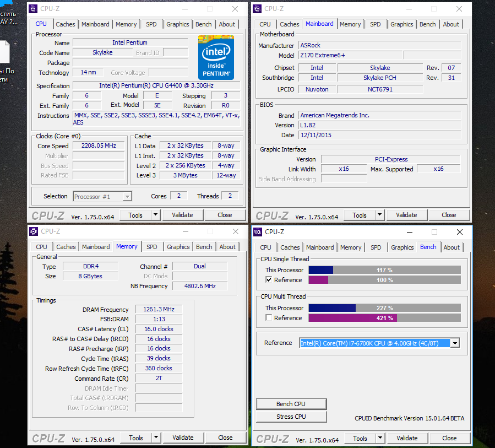Click the Level 3 cache 3 MBytes value

pos(186,175)
